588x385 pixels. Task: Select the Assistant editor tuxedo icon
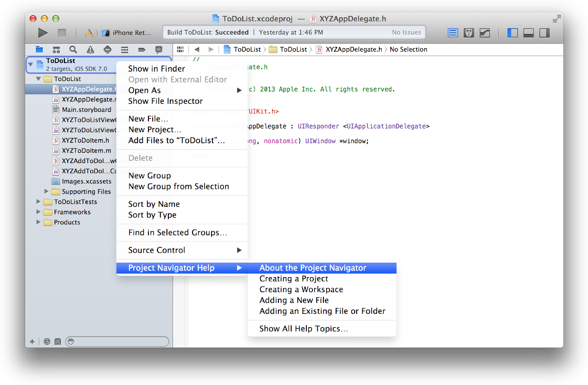469,33
